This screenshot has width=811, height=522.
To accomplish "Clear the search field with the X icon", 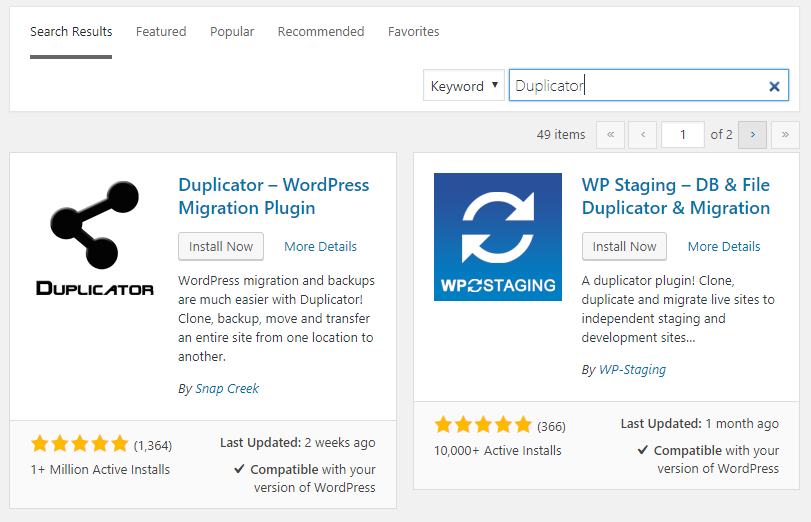I will [x=774, y=86].
